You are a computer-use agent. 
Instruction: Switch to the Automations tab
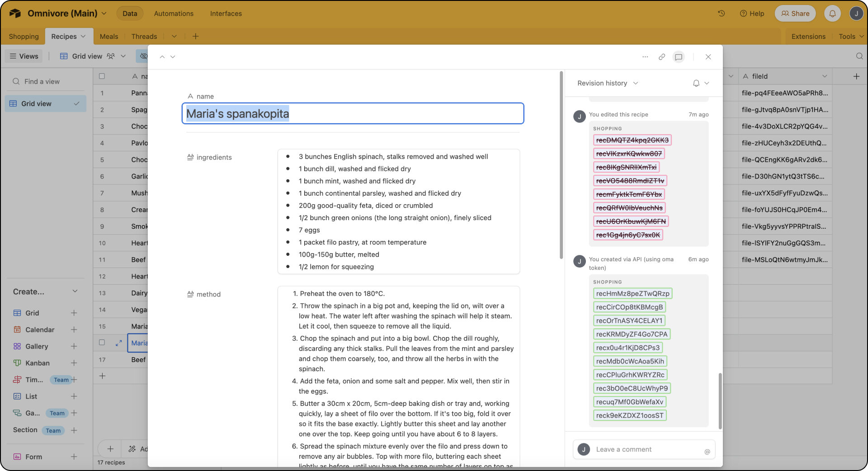[x=174, y=14]
